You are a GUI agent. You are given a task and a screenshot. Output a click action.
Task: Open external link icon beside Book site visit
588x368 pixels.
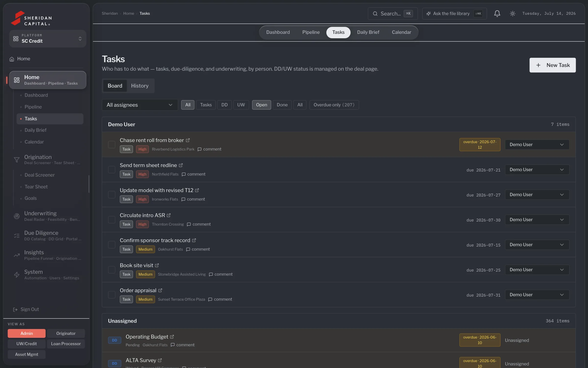tap(157, 265)
